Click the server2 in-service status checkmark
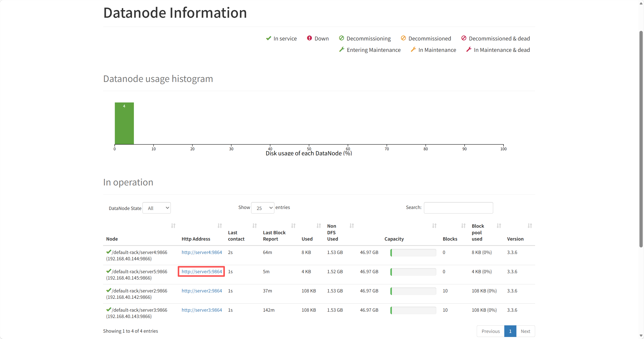Screen dimensions: 644x339 109,290
